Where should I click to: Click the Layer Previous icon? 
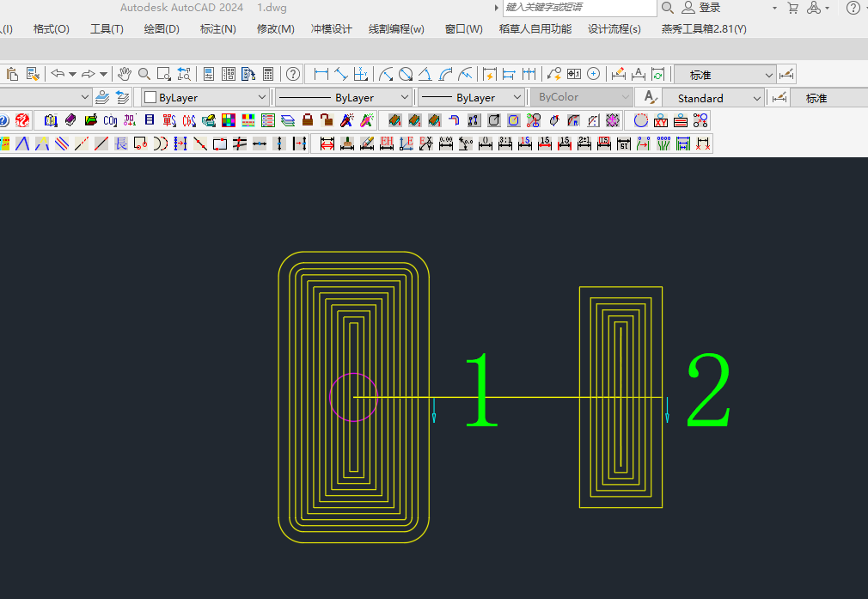pos(122,97)
